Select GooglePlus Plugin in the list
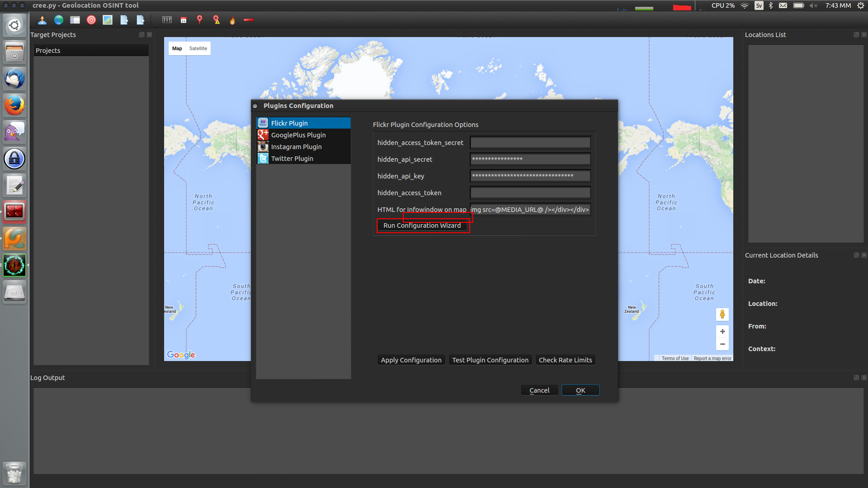The width and height of the screenshot is (868, 488). click(x=303, y=135)
